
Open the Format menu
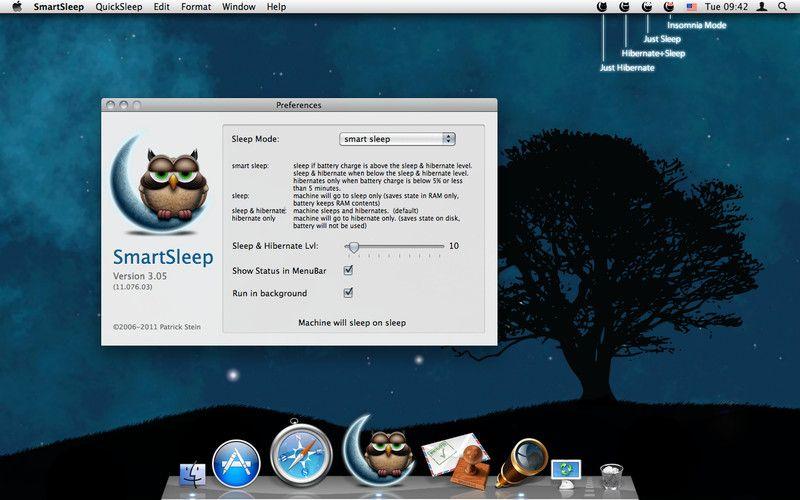pos(196,7)
